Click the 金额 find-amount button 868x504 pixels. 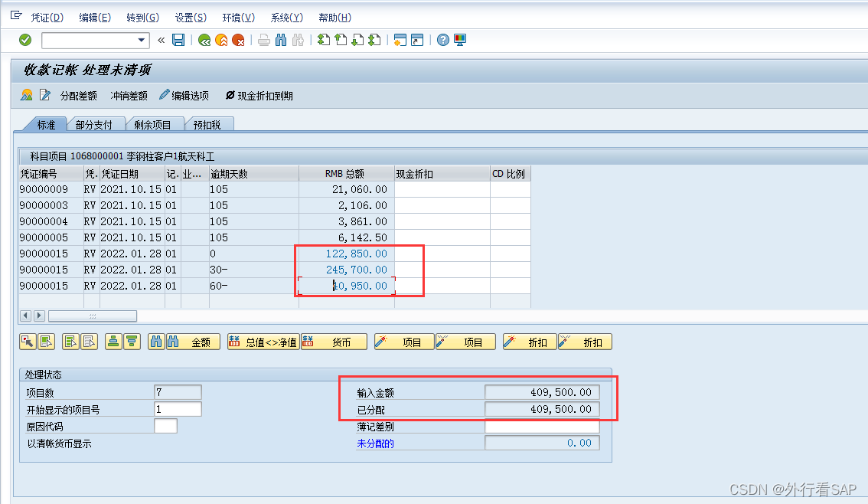193,342
